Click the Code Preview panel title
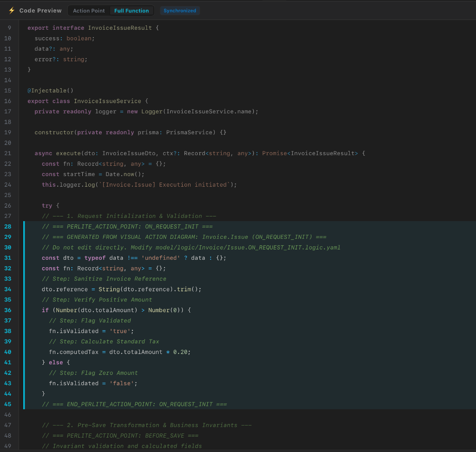Viewport: 476px width, 452px height. (x=40, y=11)
